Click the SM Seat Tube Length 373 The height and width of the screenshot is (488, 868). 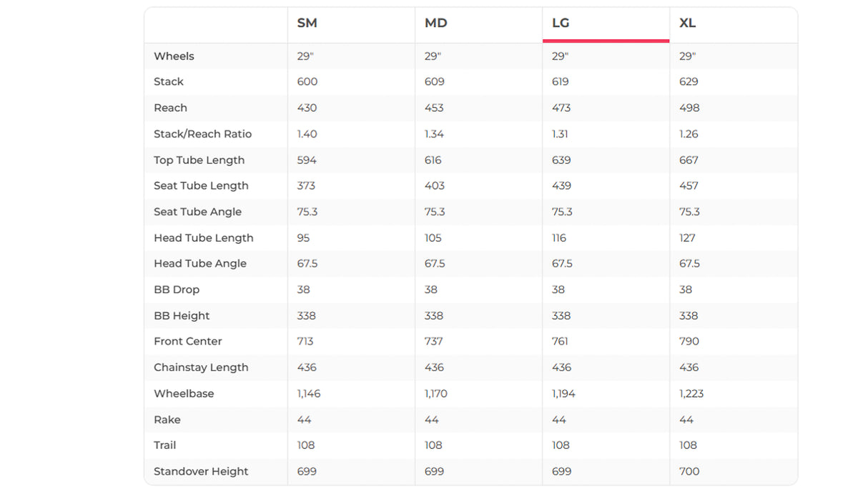pyautogui.click(x=307, y=186)
